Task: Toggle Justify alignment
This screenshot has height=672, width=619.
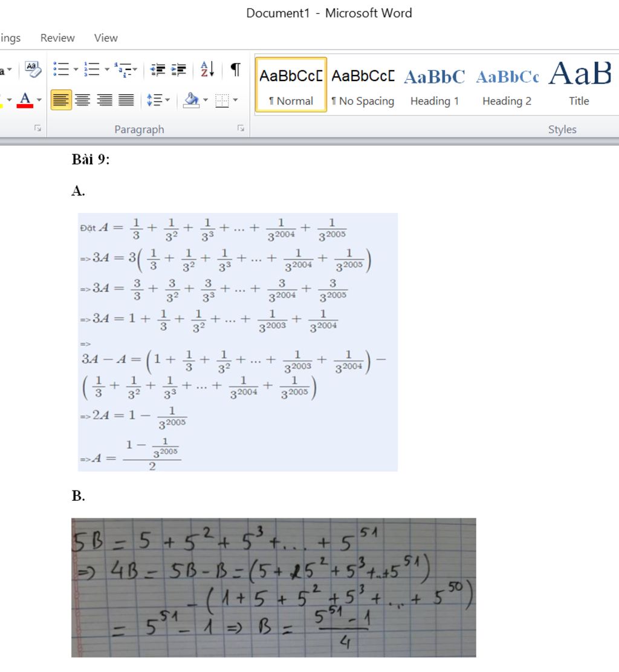Action: tap(126, 100)
